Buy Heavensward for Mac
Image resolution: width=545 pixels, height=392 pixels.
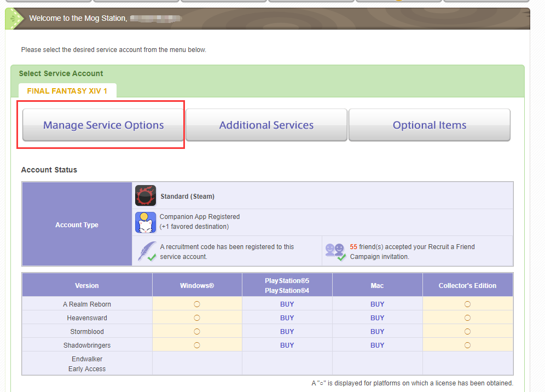(377, 318)
